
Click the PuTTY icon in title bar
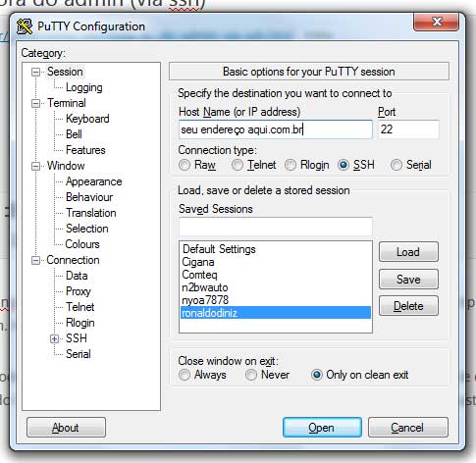25,26
